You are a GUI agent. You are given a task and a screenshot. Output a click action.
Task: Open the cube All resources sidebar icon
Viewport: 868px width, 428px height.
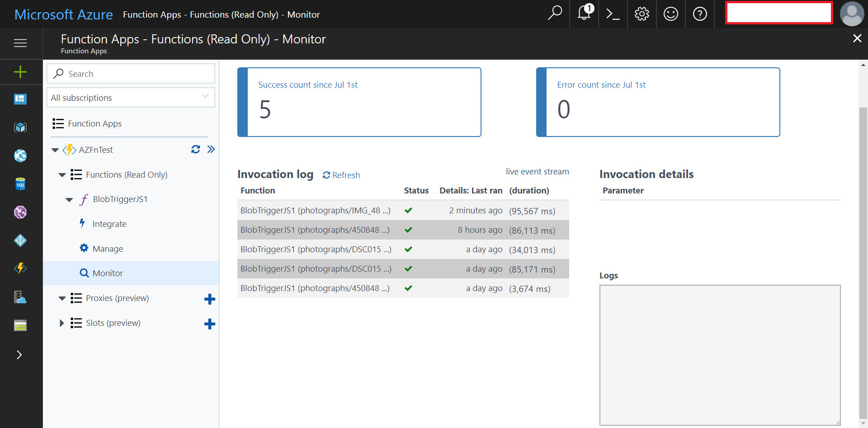click(20, 127)
